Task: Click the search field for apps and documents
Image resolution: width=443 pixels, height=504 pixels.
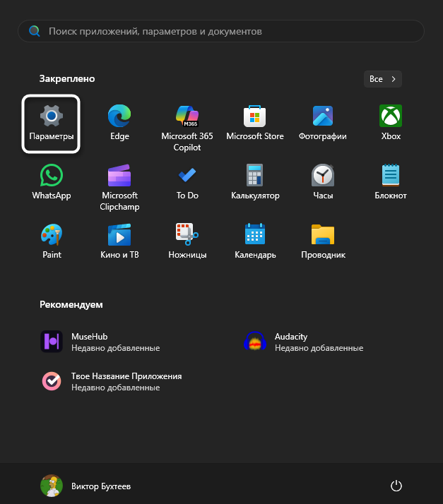Action: point(221,31)
